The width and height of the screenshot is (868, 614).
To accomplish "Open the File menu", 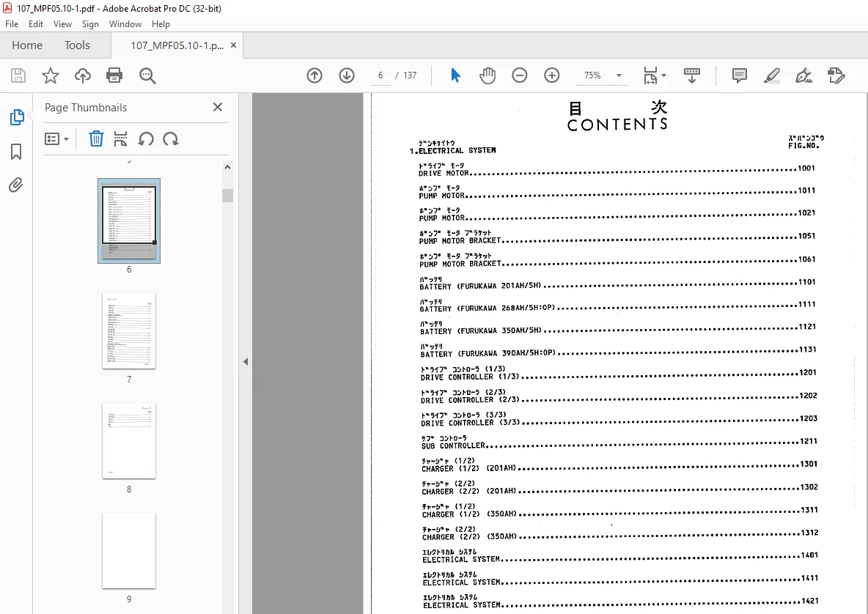I will click(x=12, y=24).
